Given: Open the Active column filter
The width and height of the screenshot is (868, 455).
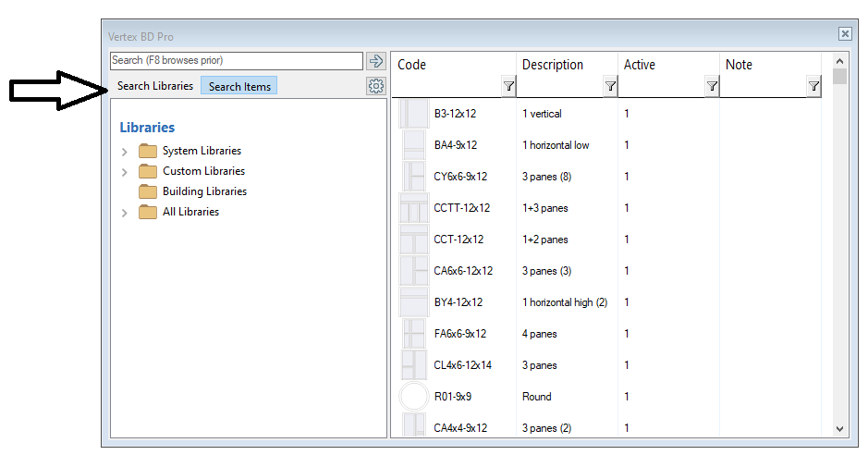Looking at the screenshot, I should tap(712, 87).
